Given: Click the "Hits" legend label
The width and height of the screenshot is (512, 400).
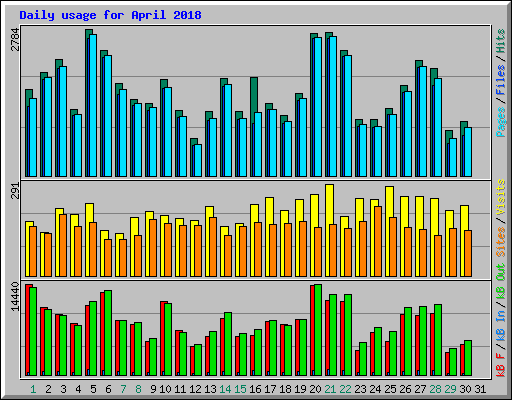Looking at the screenshot, I should [501, 41].
